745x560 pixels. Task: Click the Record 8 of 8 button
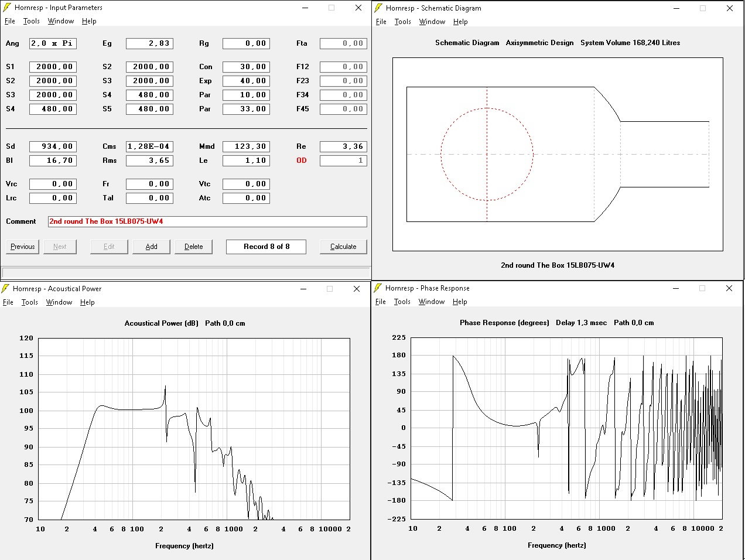[x=266, y=247]
